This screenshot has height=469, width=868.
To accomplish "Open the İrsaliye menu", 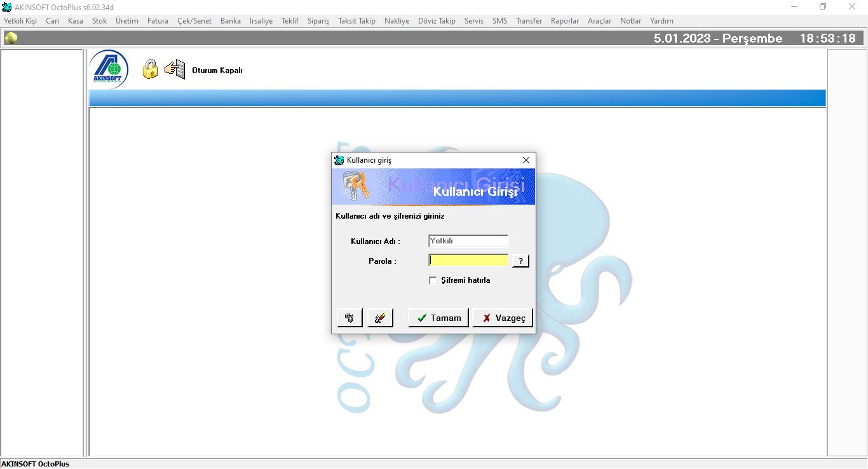I will 261,21.
